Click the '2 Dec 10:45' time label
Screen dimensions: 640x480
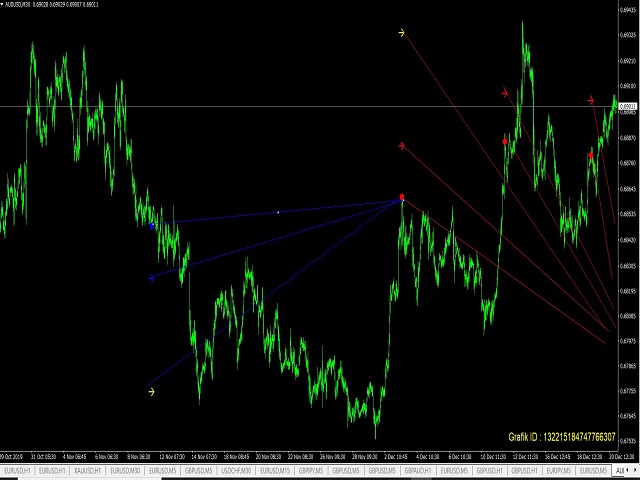pyautogui.click(x=396, y=456)
